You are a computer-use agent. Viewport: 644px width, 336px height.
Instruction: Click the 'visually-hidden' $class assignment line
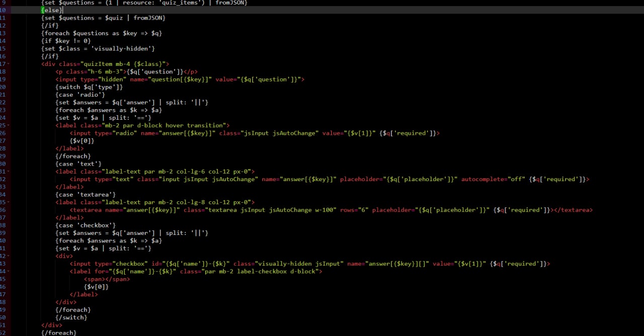[x=98, y=48]
